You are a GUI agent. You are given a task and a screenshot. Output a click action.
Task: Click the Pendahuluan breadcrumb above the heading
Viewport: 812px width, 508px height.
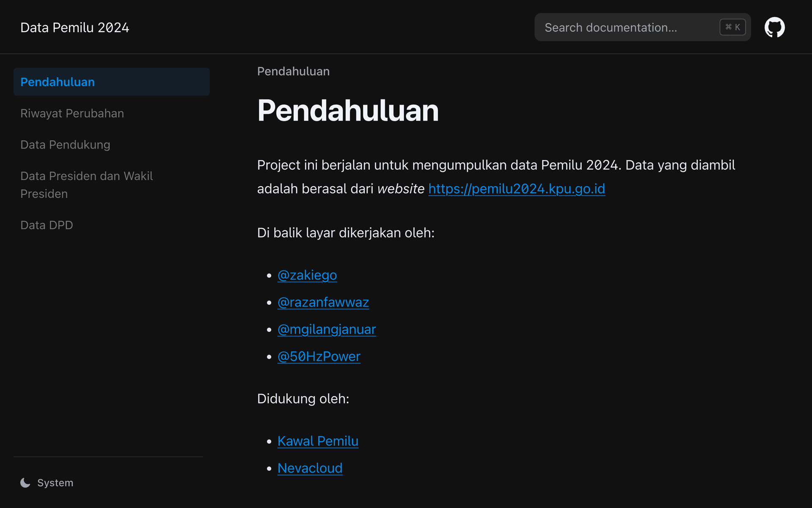pos(293,71)
